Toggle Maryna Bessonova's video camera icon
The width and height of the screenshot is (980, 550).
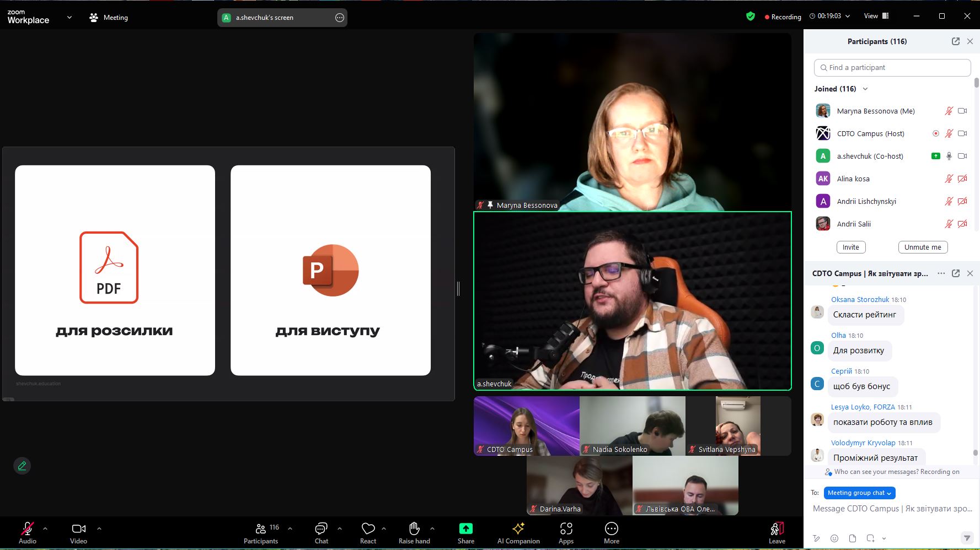click(x=962, y=111)
